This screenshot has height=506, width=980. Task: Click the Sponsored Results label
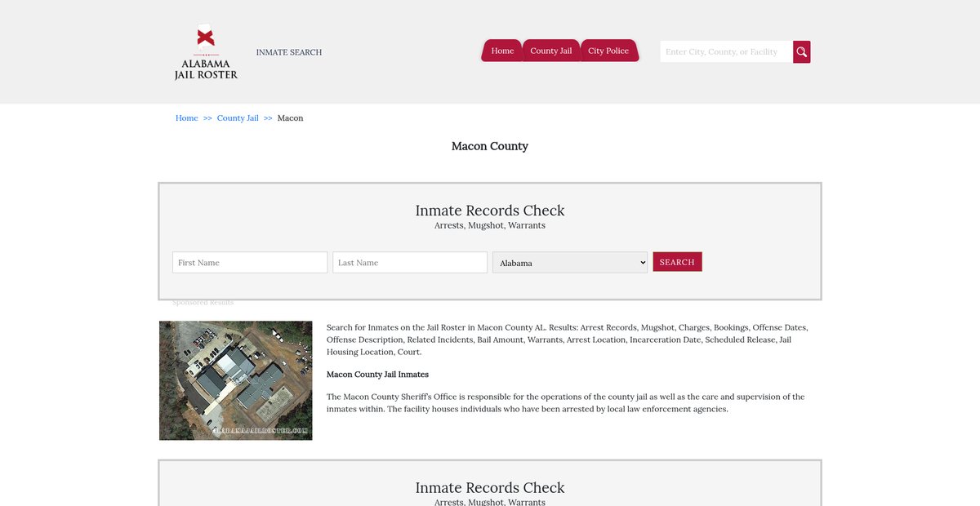(203, 303)
